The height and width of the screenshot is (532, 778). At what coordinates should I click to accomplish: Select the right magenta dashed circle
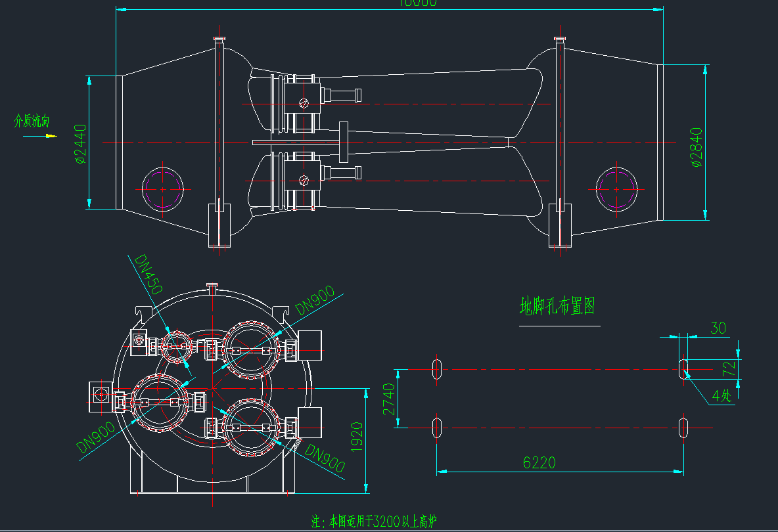(616, 189)
